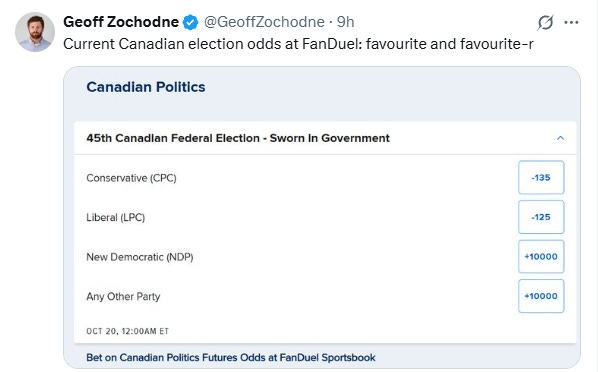The image size is (598, 372).
Task: Select Liberal odds -125 button
Action: pyautogui.click(x=541, y=217)
